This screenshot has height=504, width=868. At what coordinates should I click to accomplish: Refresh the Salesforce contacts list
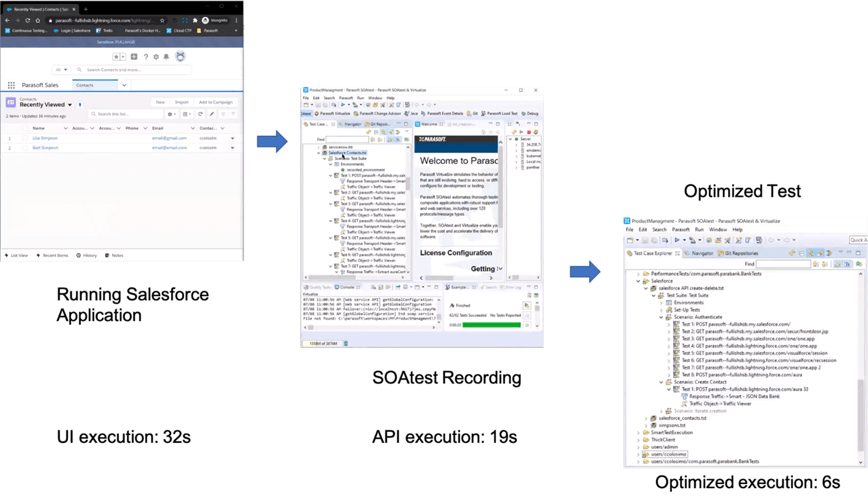coord(200,114)
